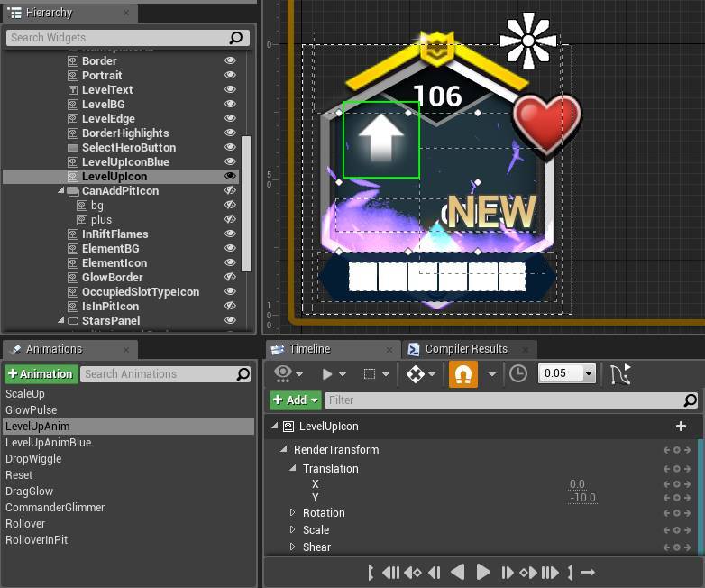Screen dimensions: 705x588
Task: Click the search icon in Hierarchy
Action: (236, 38)
